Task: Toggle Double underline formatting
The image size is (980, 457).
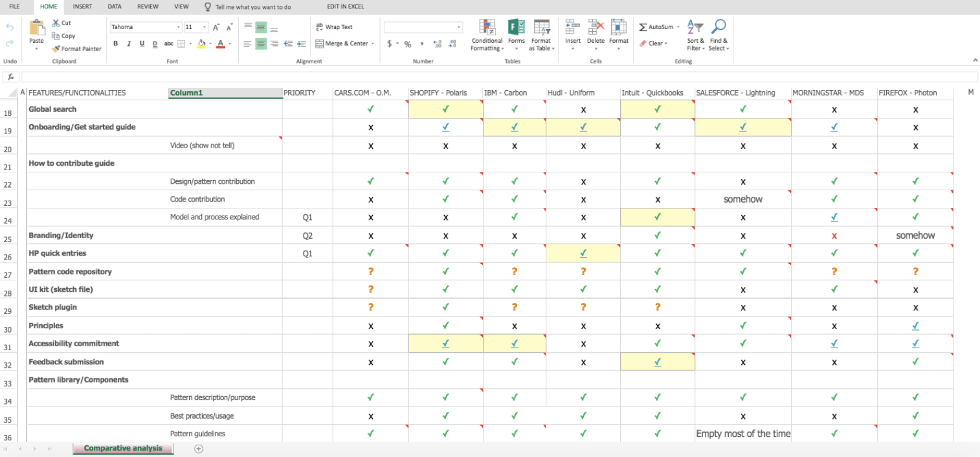Action: (x=155, y=43)
